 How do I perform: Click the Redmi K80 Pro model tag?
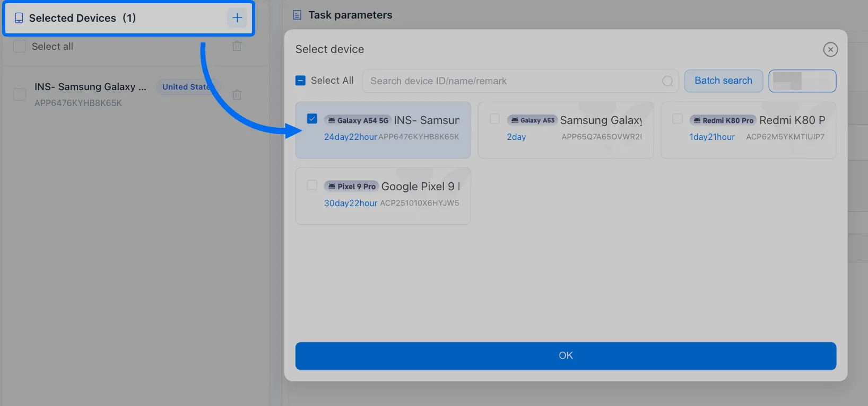723,120
